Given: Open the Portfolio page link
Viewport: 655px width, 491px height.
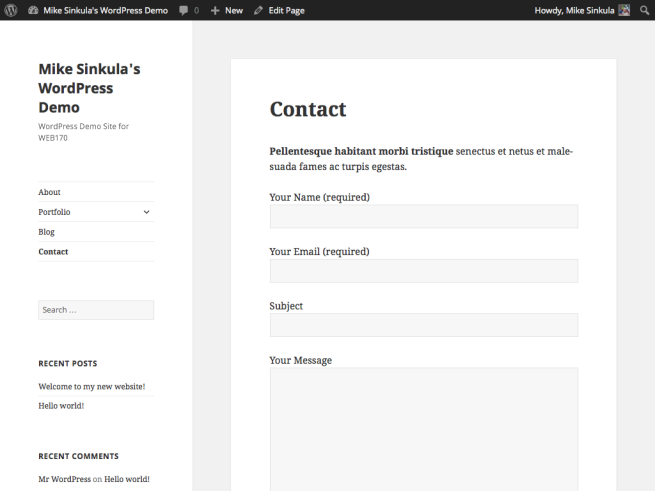Looking at the screenshot, I should coord(54,212).
